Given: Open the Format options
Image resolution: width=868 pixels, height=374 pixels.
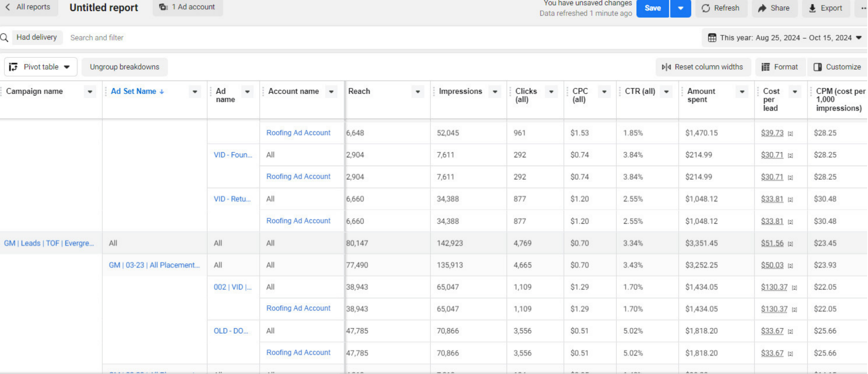Looking at the screenshot, I should pyautogui.click(x=780, y=67).
